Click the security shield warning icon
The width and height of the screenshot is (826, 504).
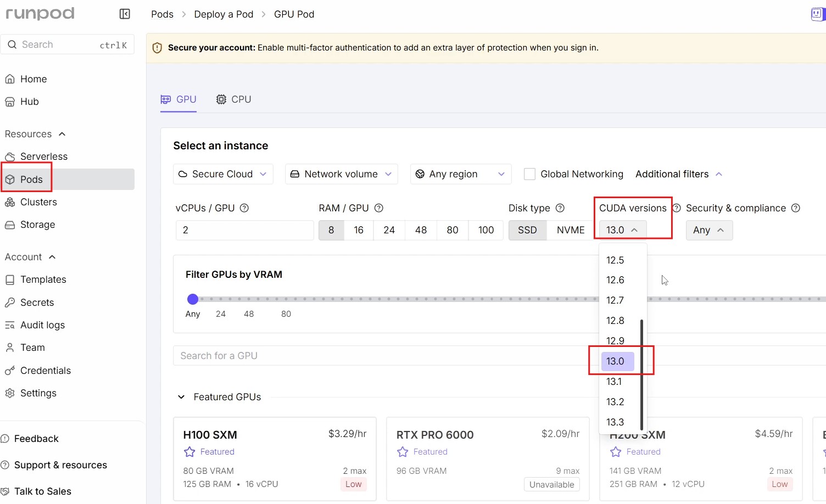(157, 48)
